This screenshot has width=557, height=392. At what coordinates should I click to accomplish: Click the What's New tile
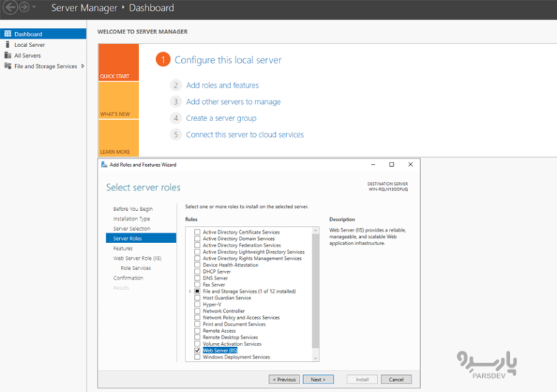(x=118, y=100)
